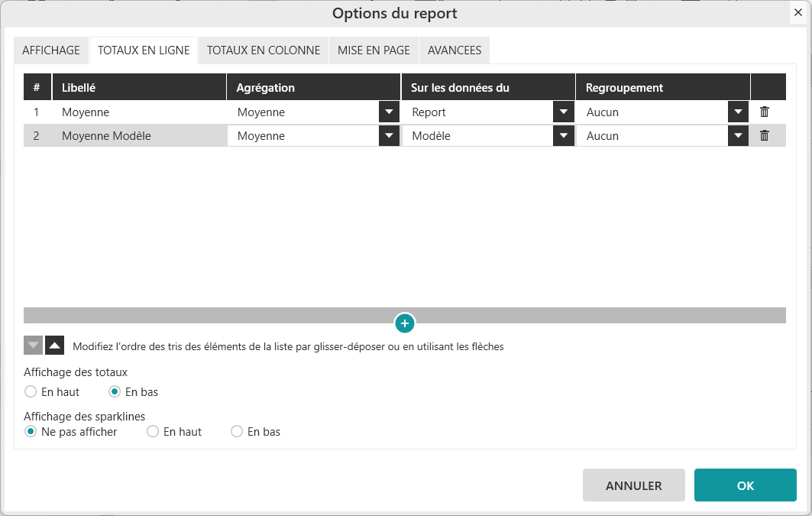Open Regroupement dropdown in row 2

click(x=738, y=136)
